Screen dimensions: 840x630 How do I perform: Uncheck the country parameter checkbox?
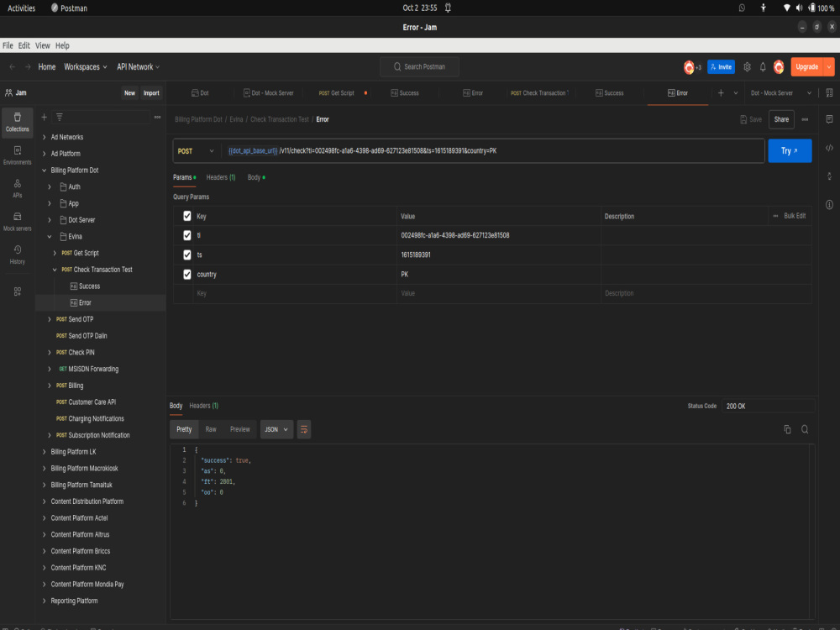pyautogui.click(x=187, y=275)
